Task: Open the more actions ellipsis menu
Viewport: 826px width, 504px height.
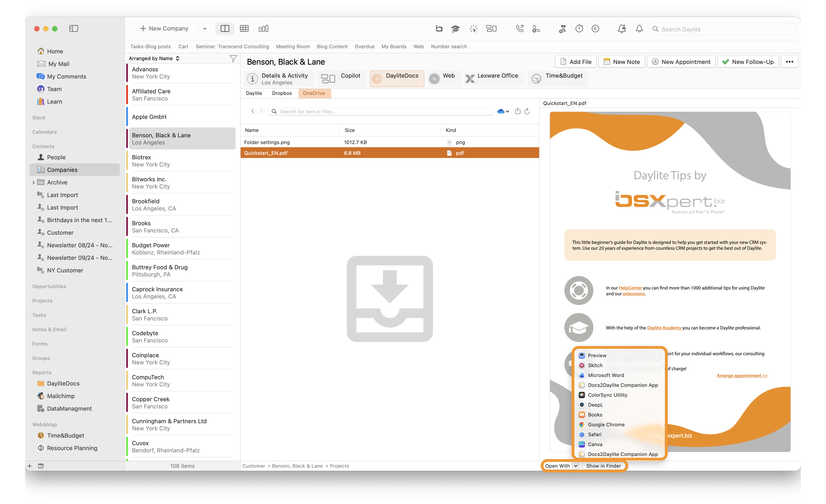Action: coord(789,62)
